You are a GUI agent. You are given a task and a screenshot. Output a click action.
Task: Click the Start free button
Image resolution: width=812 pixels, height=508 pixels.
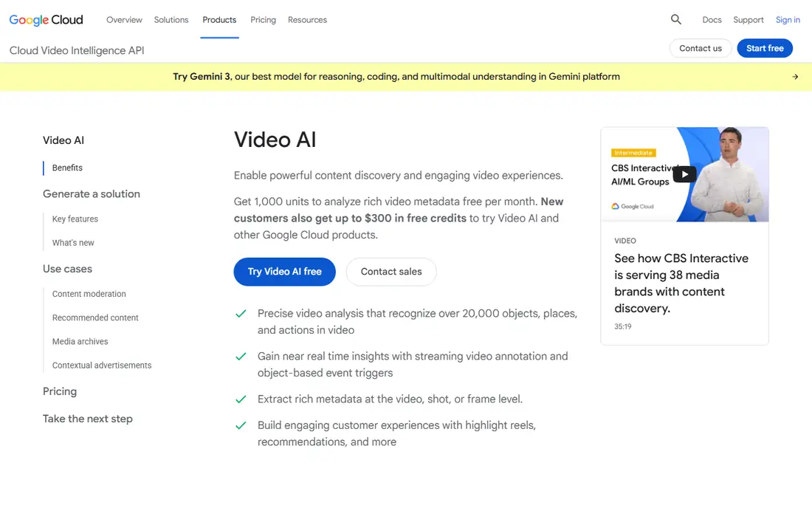pos(765,48)
